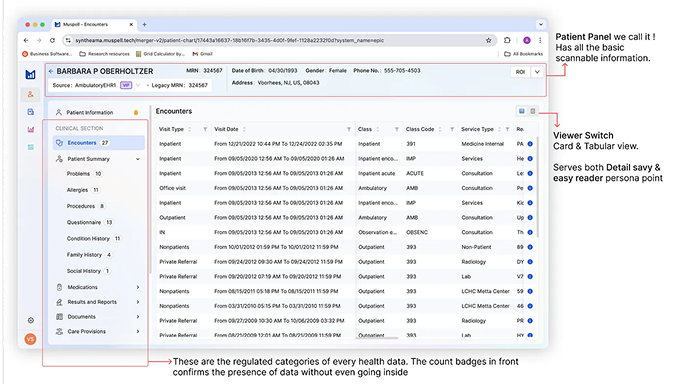680x385 pixels.
Task: Click the 'Medicine Internal' service type cell
Action: [x=482, y=144]
